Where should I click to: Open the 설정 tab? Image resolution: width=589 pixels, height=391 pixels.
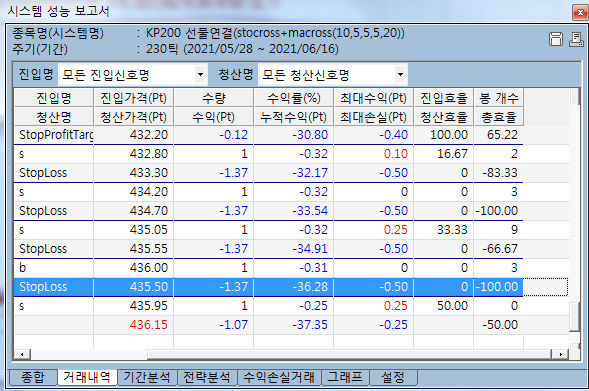tap(393, 377)
